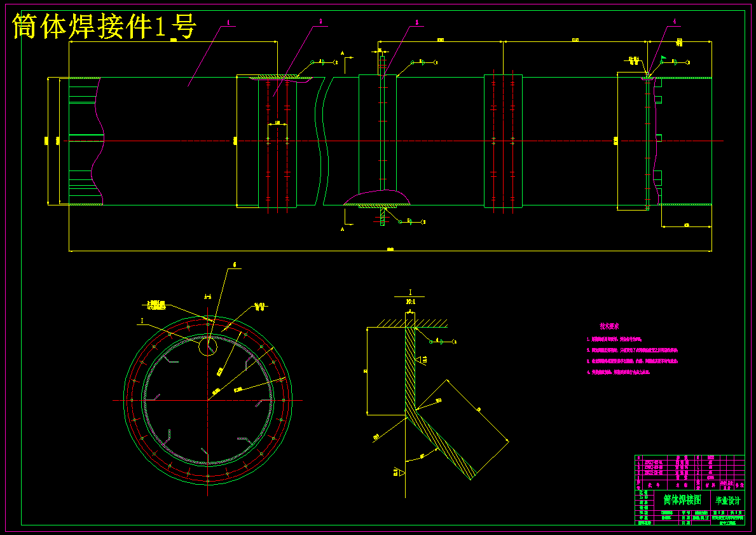Select the detail circle marking region I
This screenshot has width=756, height=535.
tap(208, 346)
